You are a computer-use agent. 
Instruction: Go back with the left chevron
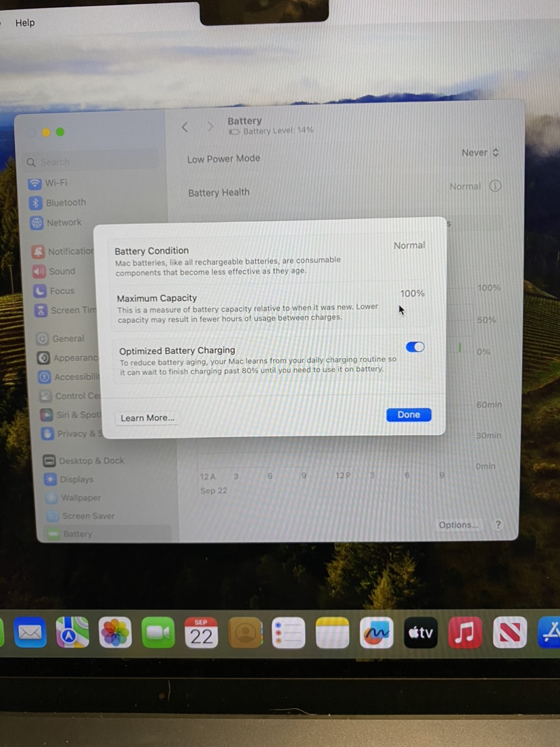(185, 127)
